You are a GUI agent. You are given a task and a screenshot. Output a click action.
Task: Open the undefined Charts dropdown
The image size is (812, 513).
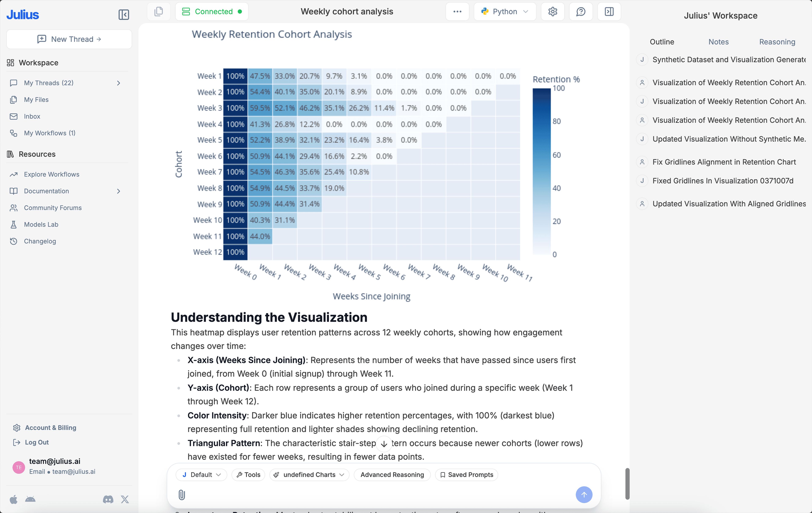309,475
